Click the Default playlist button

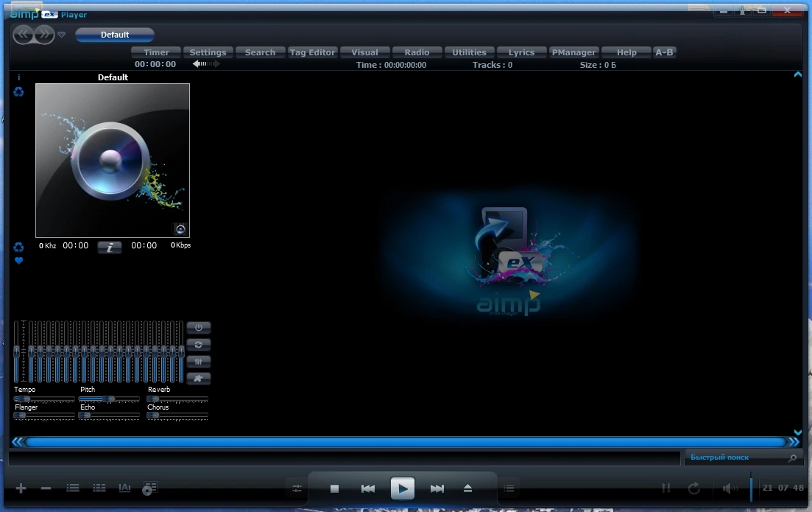point(114,35)
